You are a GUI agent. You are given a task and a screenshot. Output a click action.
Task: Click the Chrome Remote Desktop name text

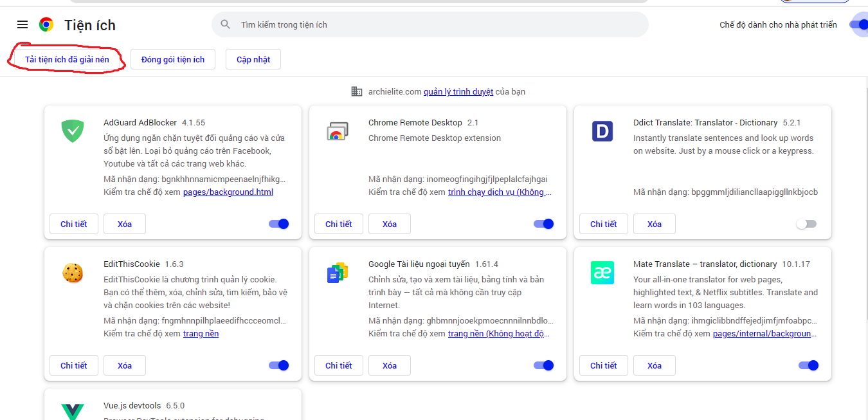click(415, 122)
